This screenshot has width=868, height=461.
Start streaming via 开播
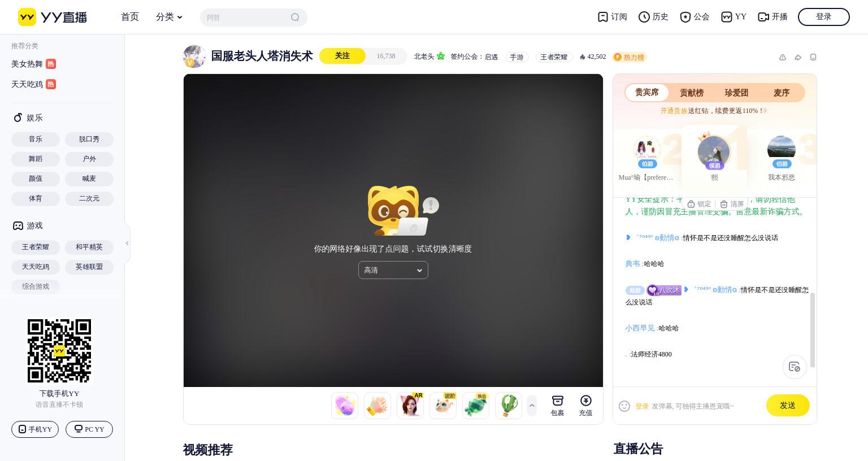tap(772, 17)
